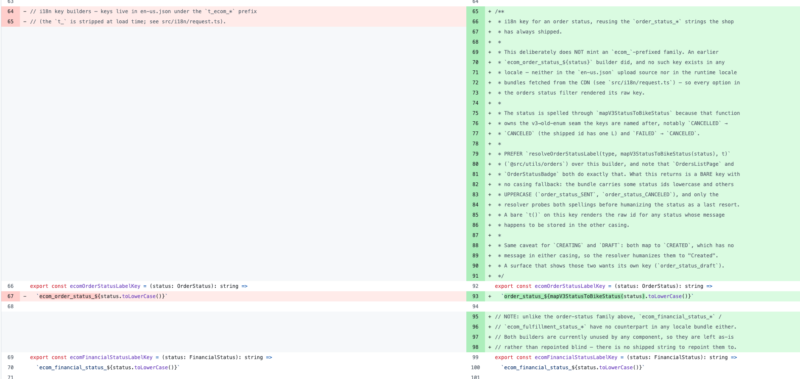Click unchanged line number 92
This screenshot has height=379, width=800.
click(476, 286)
